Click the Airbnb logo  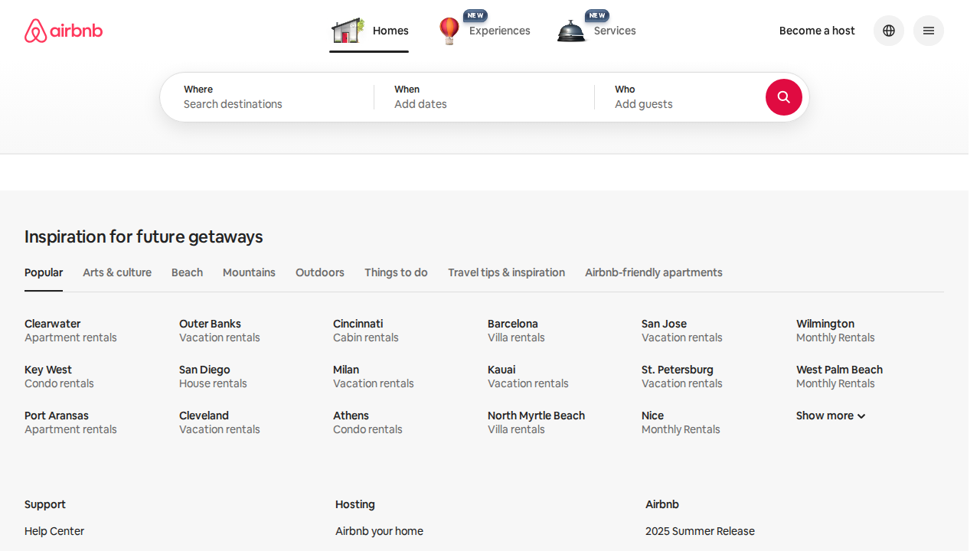64,31
